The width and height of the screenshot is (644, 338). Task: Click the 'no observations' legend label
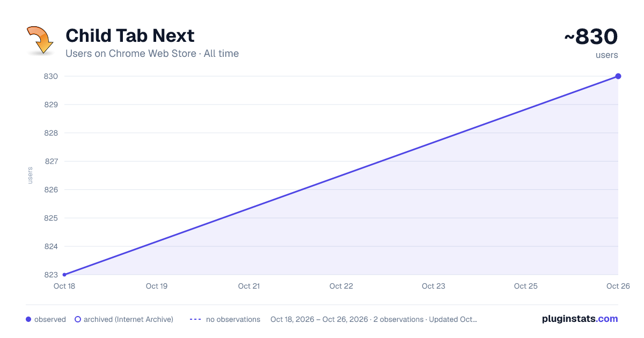click(x=233, y=319)
